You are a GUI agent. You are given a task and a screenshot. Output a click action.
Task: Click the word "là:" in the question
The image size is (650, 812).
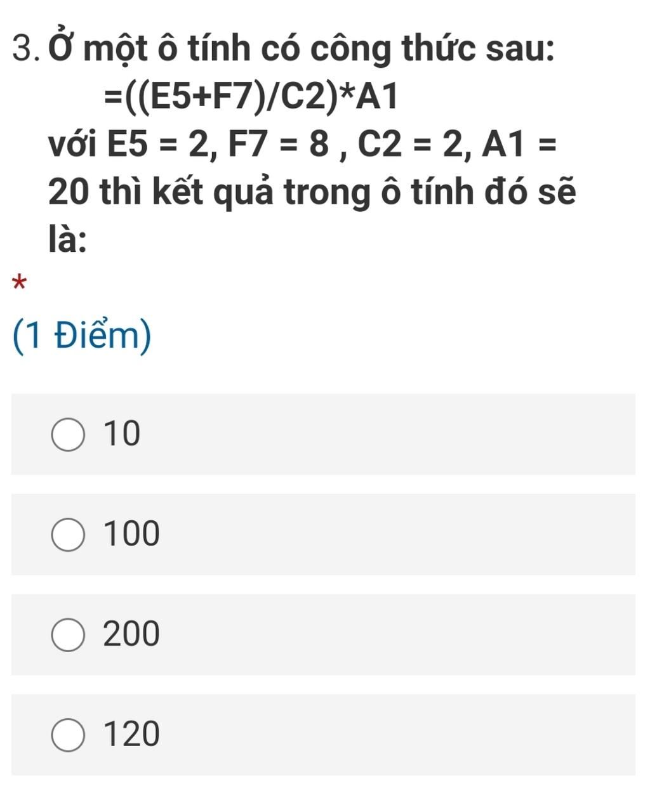[x=69, y=240]
